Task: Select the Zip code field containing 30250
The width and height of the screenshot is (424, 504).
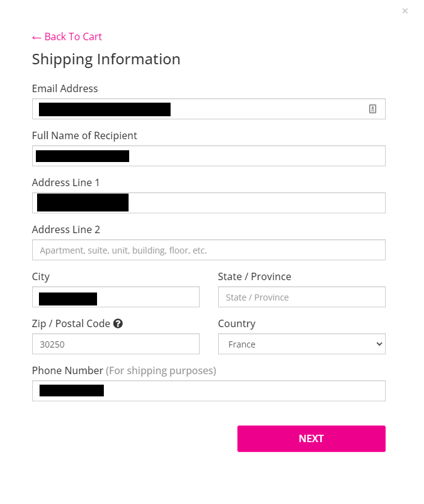Action: pyautogui.click(x=116, y=344)
